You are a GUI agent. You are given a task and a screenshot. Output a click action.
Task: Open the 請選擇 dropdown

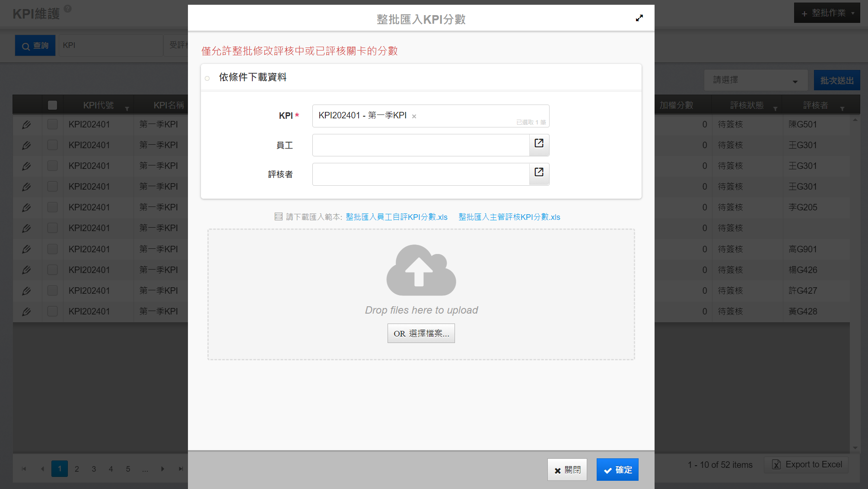point(755,80)
